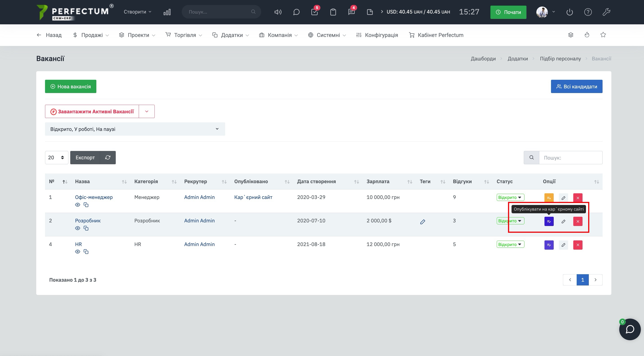Open the statistics bar chart icon

[x=167, y=12]
